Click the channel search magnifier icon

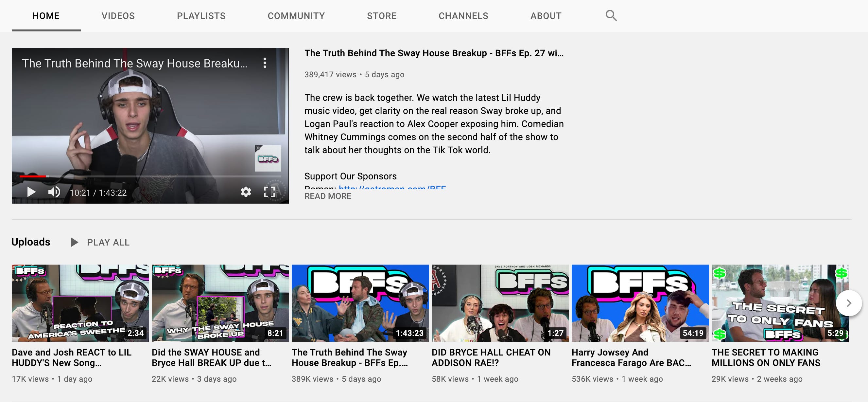(x=611, y=15)
